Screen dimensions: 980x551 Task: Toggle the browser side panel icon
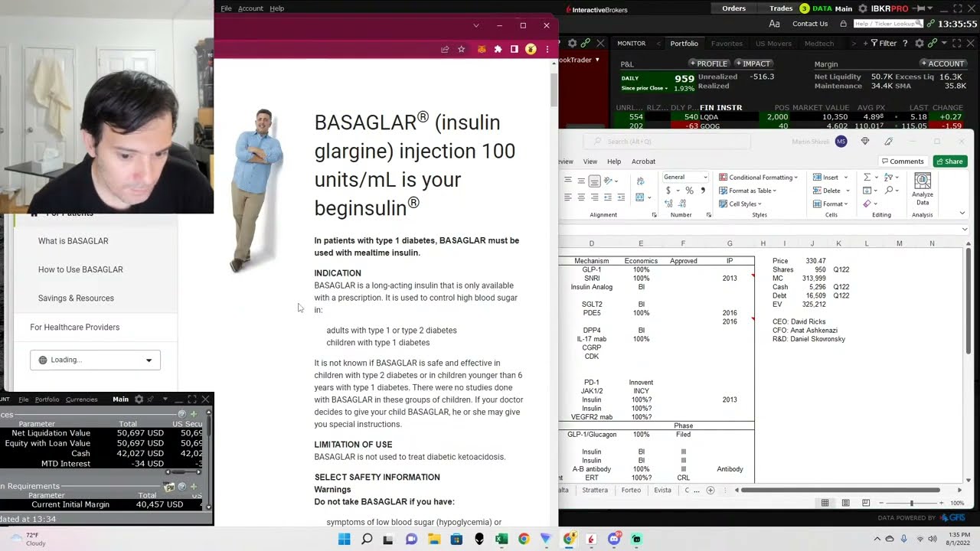click(514, 49)
